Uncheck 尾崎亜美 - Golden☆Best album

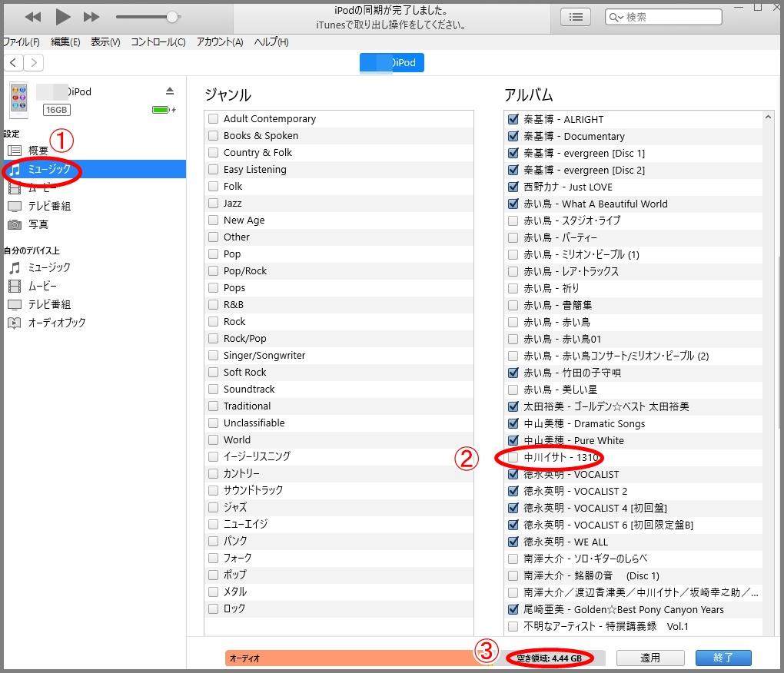[513, 609]
